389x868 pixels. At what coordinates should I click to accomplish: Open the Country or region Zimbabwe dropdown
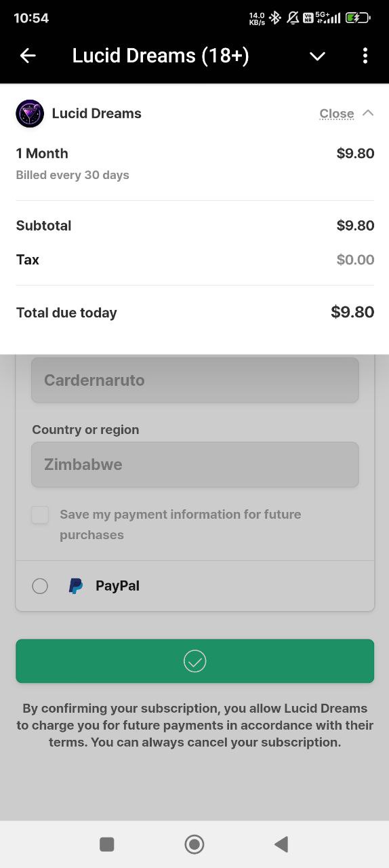click(x=195, y=465)
